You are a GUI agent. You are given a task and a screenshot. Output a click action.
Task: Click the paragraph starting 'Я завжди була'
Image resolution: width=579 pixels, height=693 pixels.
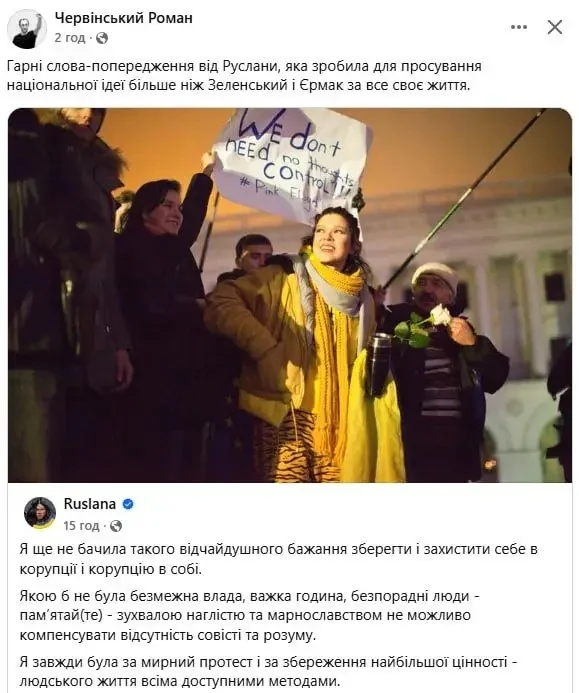(268, 671)
